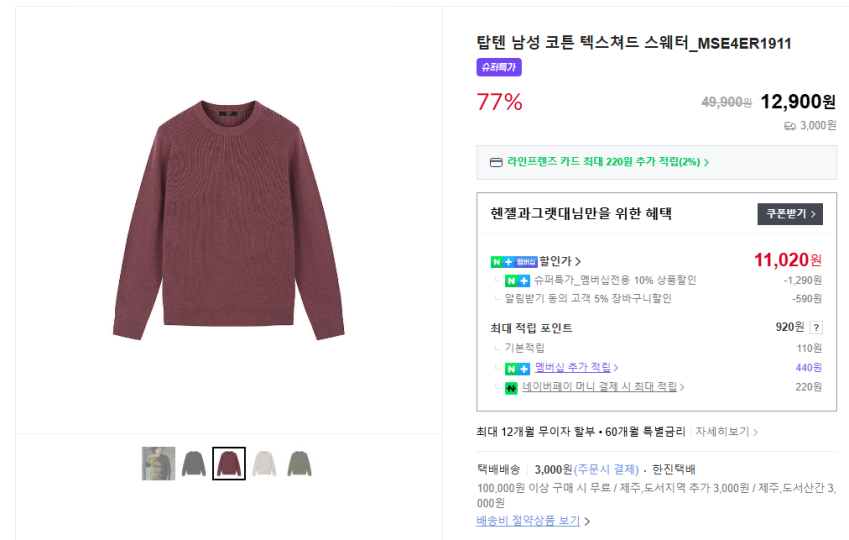Choose the ivory sweater thumbnail
849x540 pixels.
(x=264, y=463)
